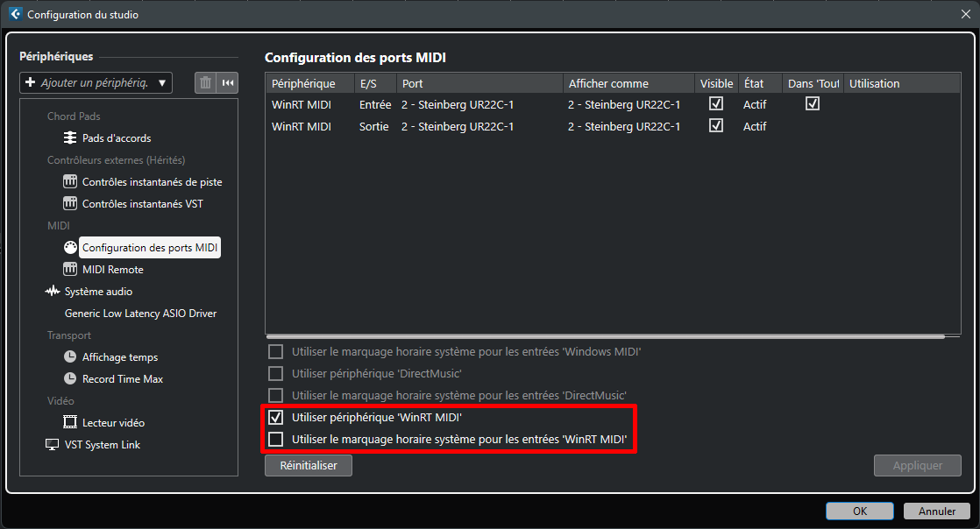The width and height of the screenshot is (980, 529).
Task: Select the MIDI Remote icon
Action: (71, 270)
